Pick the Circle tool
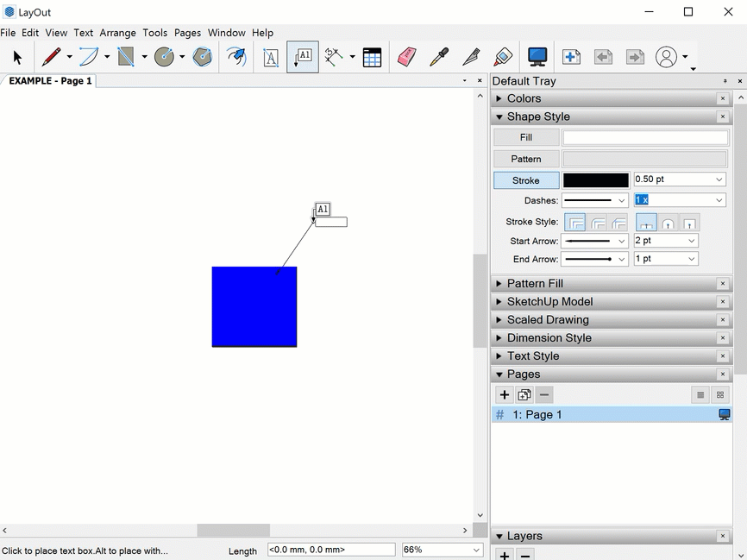This screenshot has height=560, width=747. tap(164, 56)
